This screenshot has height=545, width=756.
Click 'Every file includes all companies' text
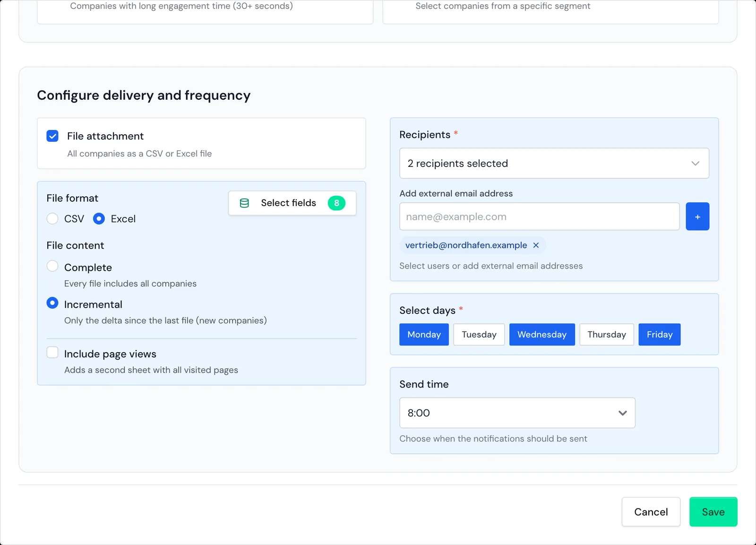pos(130,284)
